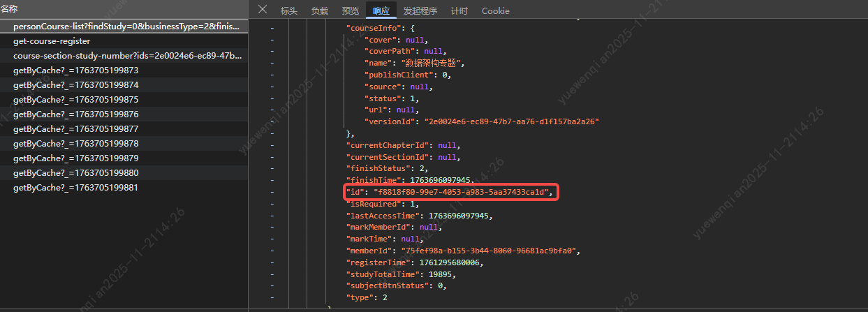
Task: Click the highlighted "id" value line
Action: tap(450, 192)
